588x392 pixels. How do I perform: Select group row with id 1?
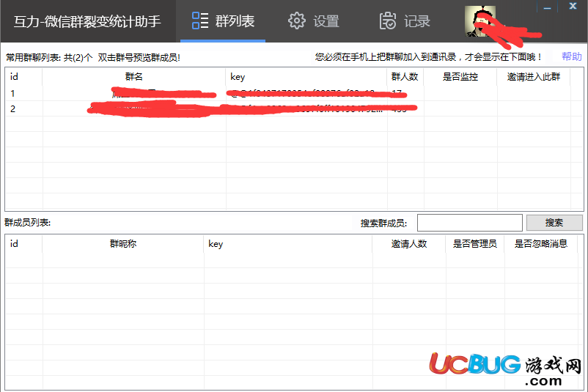click(x=295, y=93)
